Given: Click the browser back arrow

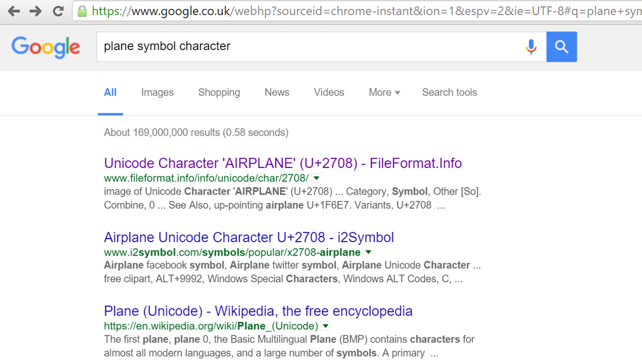Looking at the screenshot, I should point(14,11).
